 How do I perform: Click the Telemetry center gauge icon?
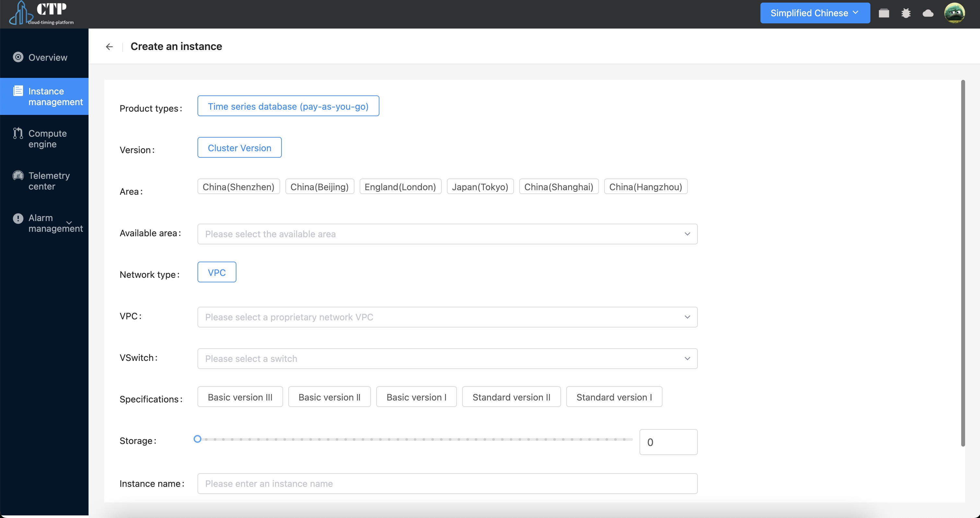[18, 175]
